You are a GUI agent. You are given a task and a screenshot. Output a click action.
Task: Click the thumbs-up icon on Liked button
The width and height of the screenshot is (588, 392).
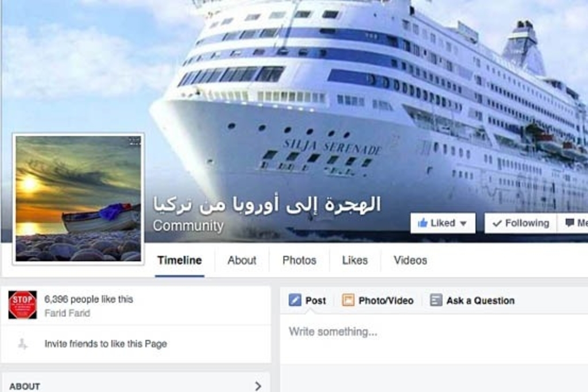(422, 222)
